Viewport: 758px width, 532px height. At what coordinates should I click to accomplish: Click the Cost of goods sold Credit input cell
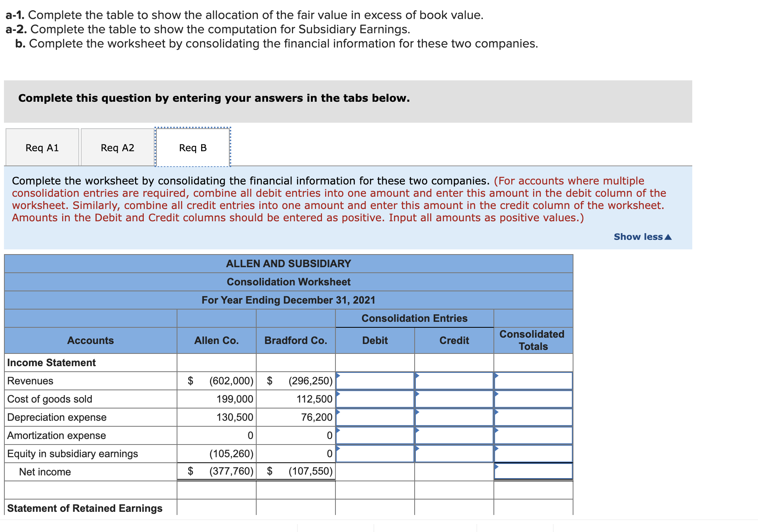point(453,399)
